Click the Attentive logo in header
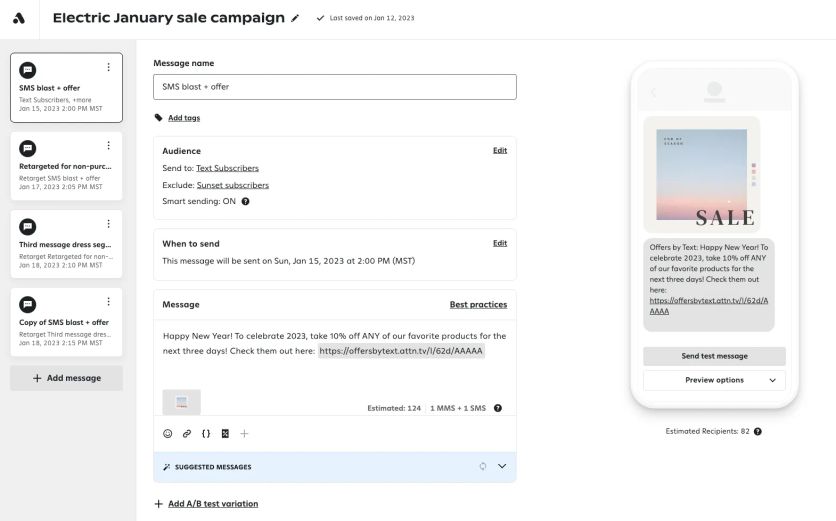The image size is (836, 521). (19, 19)
